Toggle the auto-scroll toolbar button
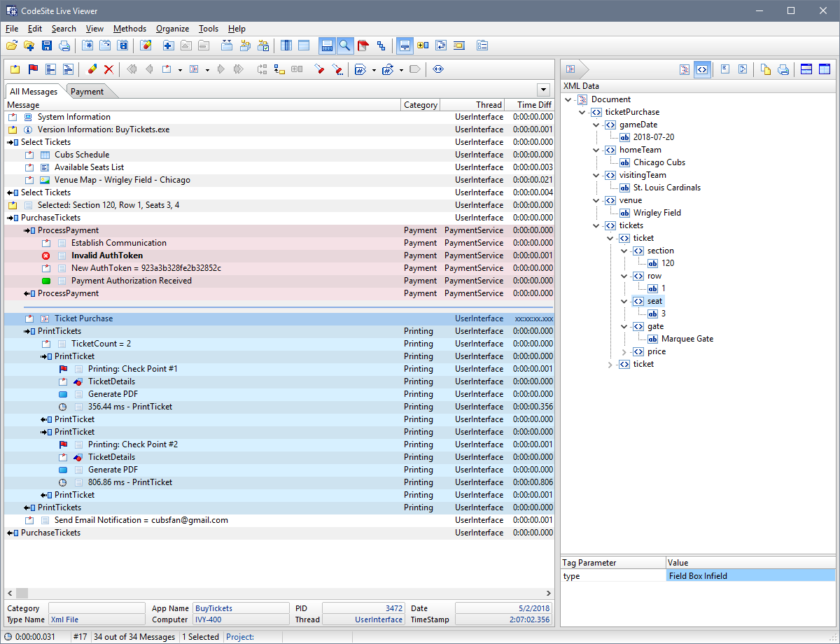Image resolution: width=840 pixels, height=644 pixels. click(405, 45)
